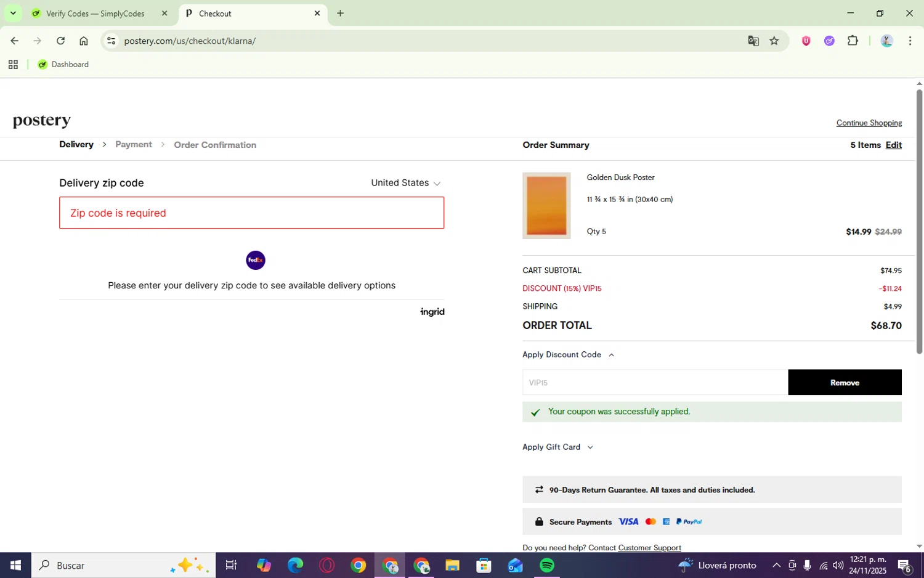The image size is (924, 578).
Task: Open the tab search dropdown arrow
Action: [13, 13]
